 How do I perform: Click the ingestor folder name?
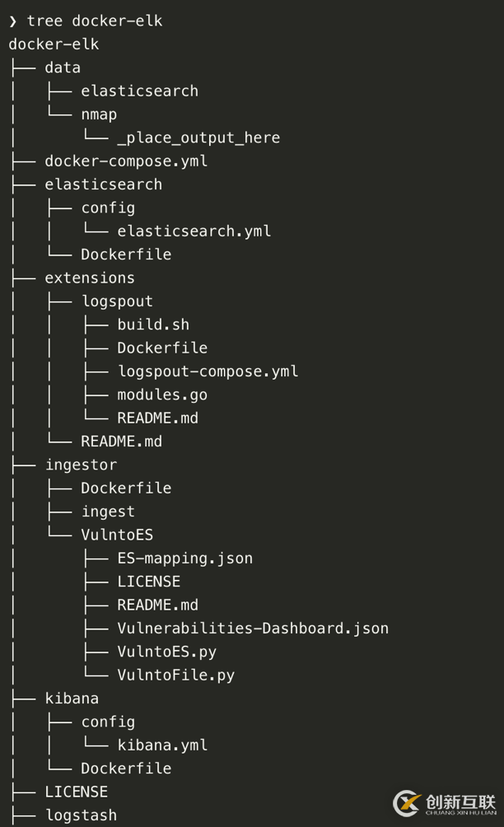[81, 465]
